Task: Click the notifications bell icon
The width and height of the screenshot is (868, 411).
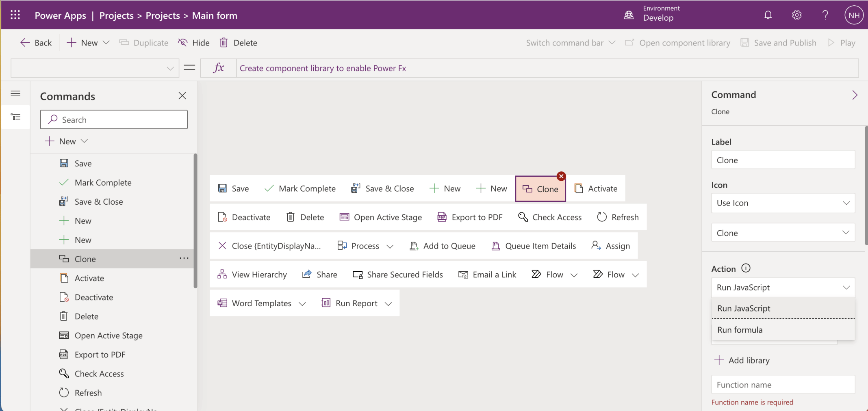Action: pyautogui.click(x=768, y=15)
